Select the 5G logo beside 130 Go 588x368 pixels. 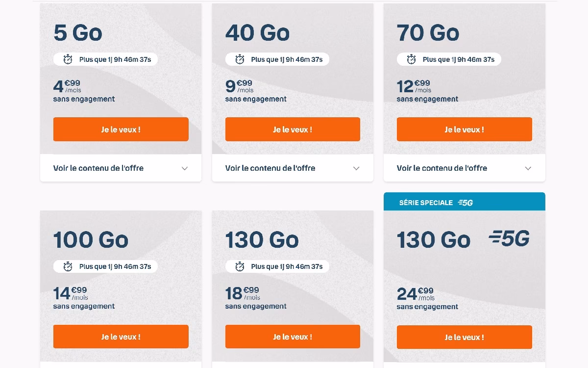[508, 239]
